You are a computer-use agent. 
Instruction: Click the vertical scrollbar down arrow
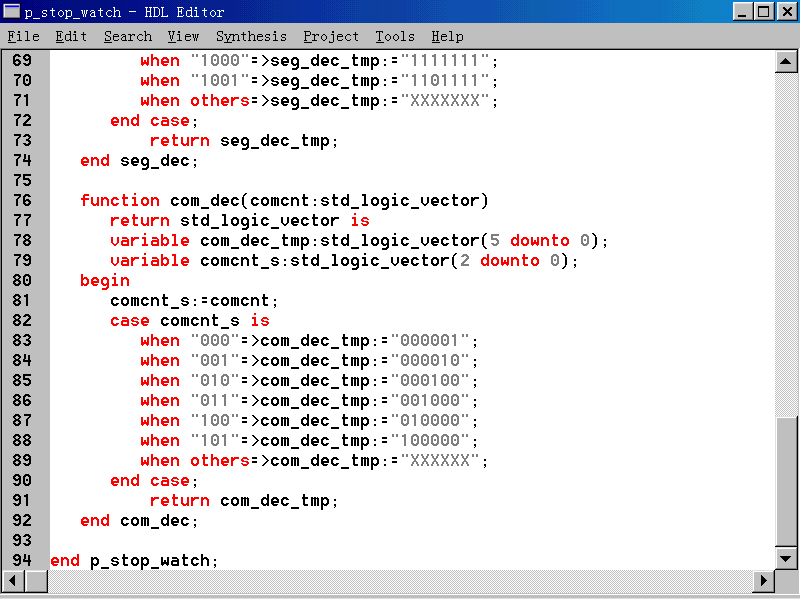click(786, 558)
